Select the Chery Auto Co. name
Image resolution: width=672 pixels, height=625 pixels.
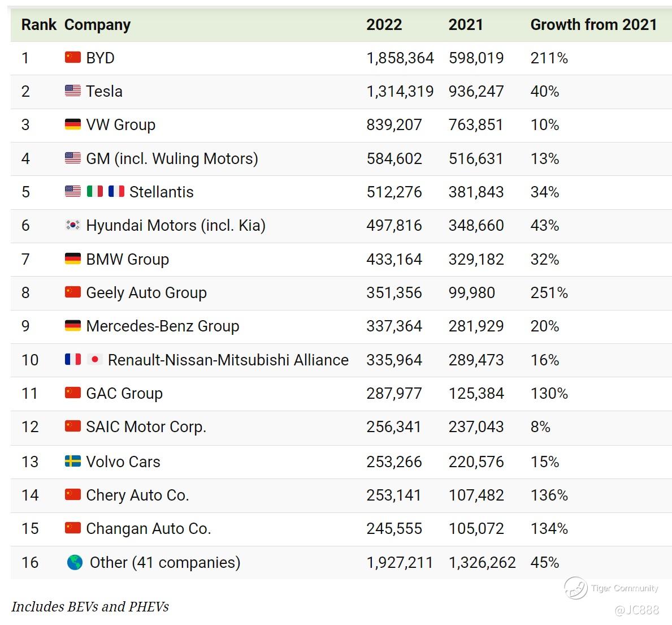(x=137, y=496)
